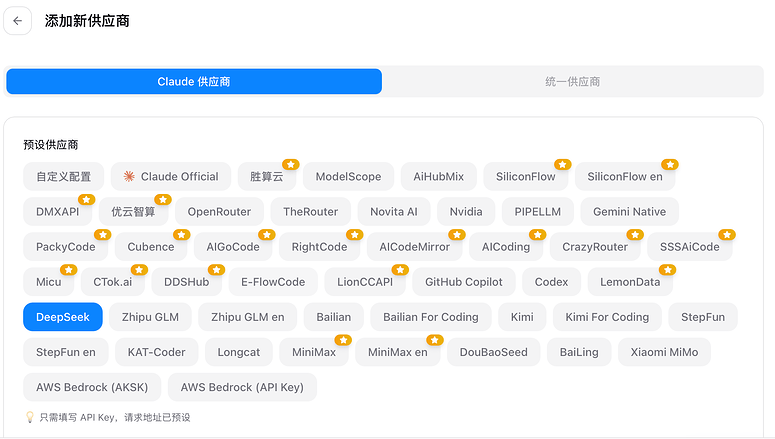Screen dimensions: 775x439
Task: Select the CTok.ai preset
Action: point(113,282)
